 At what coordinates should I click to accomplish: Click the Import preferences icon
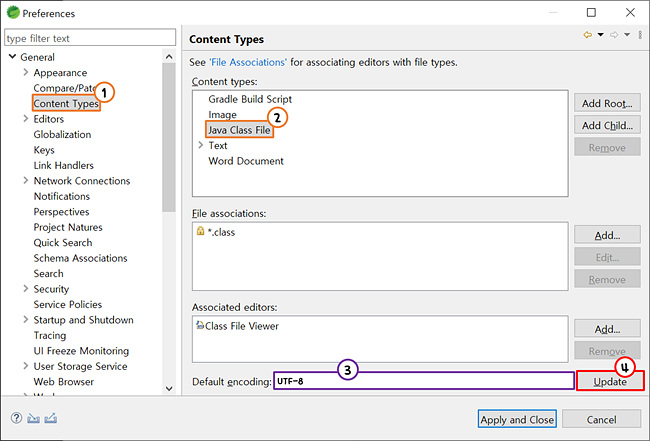coord(35,418)
